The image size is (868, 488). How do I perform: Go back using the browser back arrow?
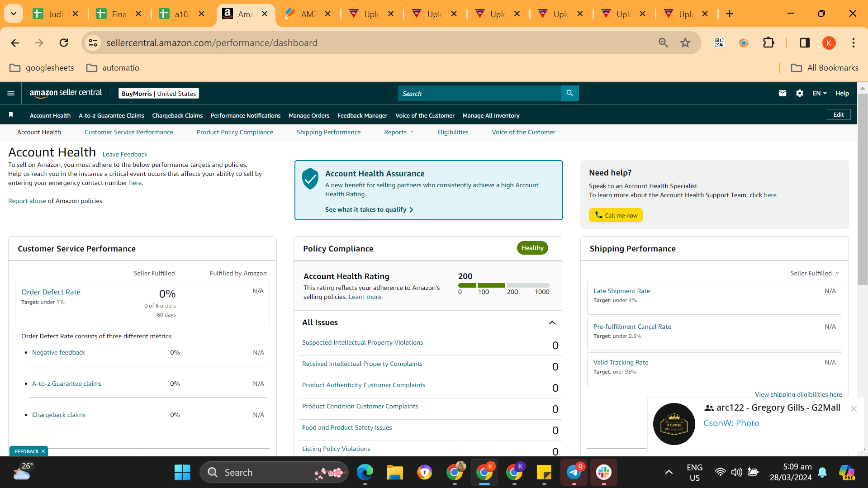tap(15, 43)
